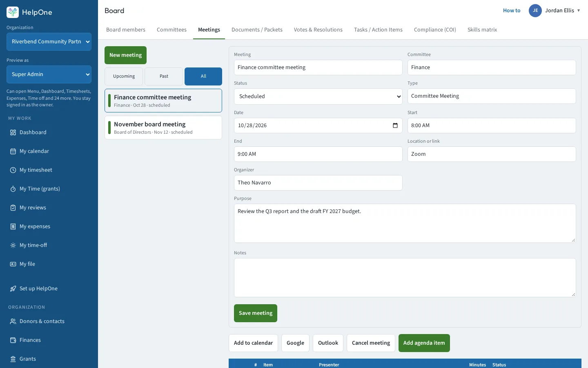Image resolution: width=588 pixels, height=368 pixels.
Task: Open My reviews clipboard icon
Action: [13, 208]
